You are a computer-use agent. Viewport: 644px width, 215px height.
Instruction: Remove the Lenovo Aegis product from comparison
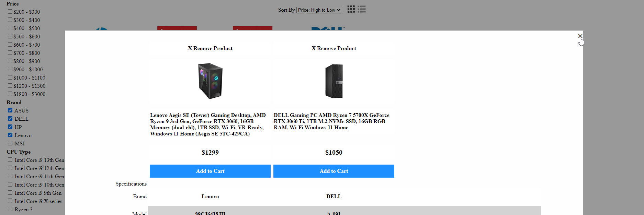210,48
